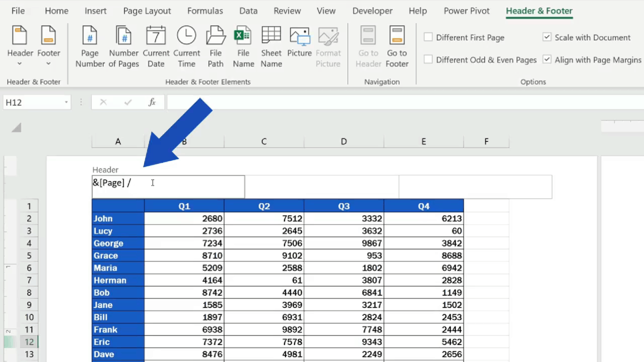Insert a Picture into the header

point(299,45)
